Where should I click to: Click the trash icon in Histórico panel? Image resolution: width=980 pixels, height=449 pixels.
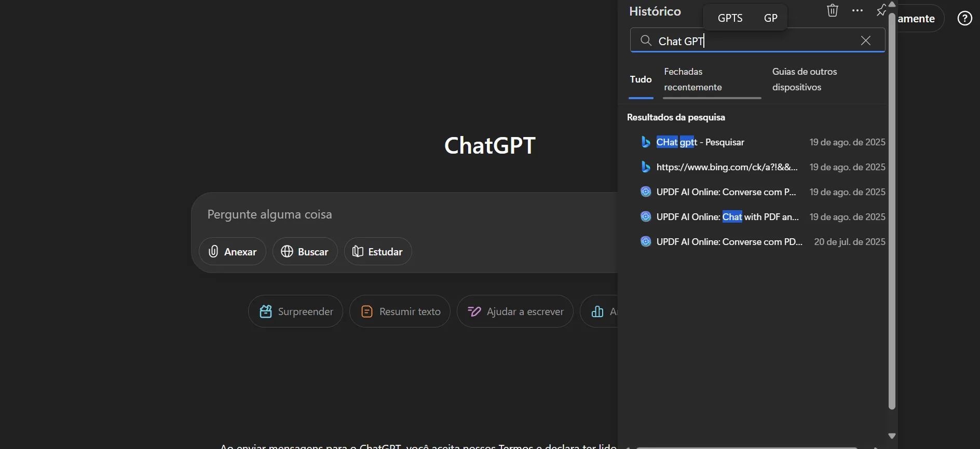(833, 10)
